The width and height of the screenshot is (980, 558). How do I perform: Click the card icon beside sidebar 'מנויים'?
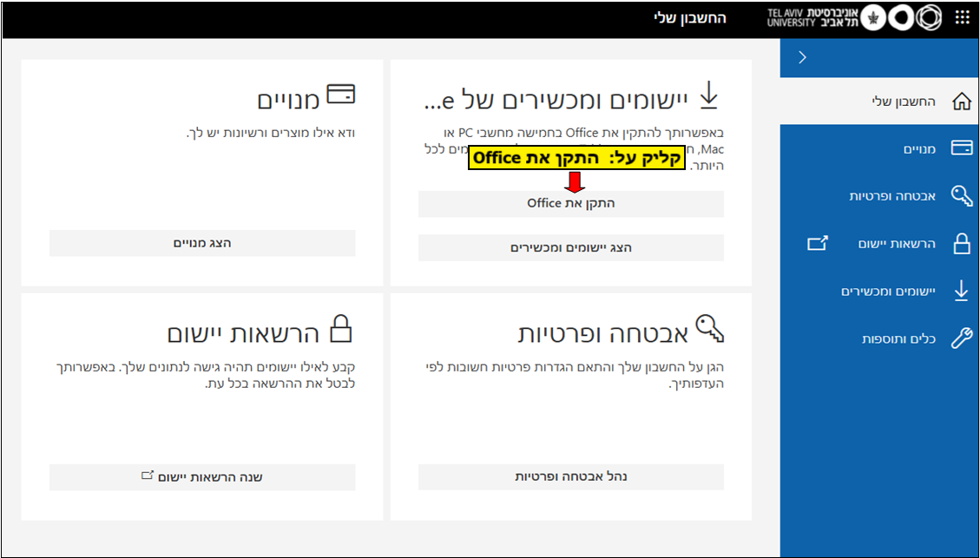coord(961,148)
